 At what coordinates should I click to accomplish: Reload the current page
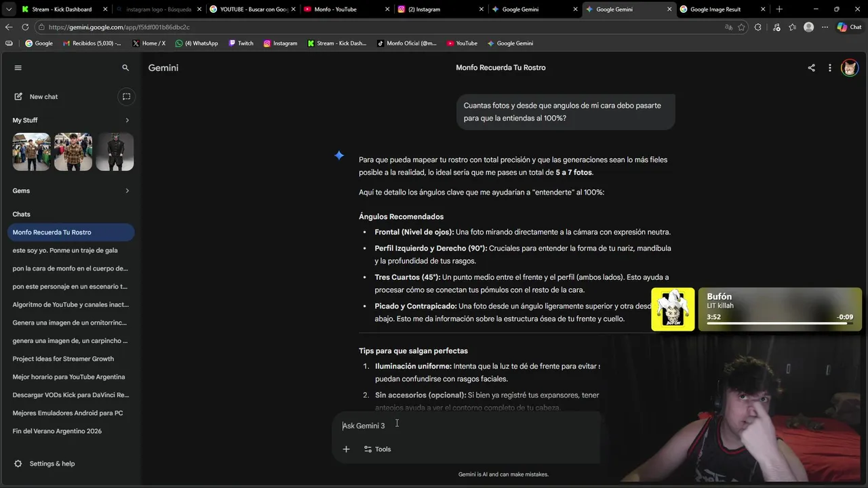click(x=25, y=27)
